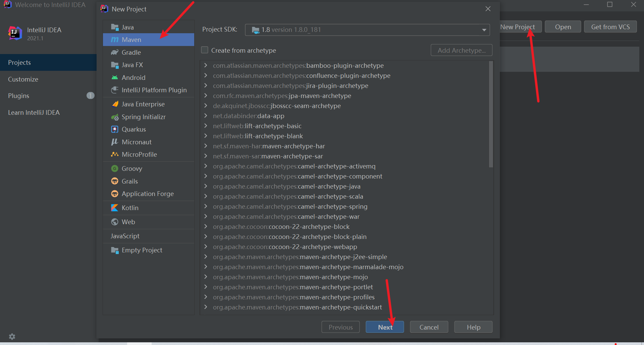Cancel the New Project dialog
This screenshot has width=644, height=345.
click(429, 327)
